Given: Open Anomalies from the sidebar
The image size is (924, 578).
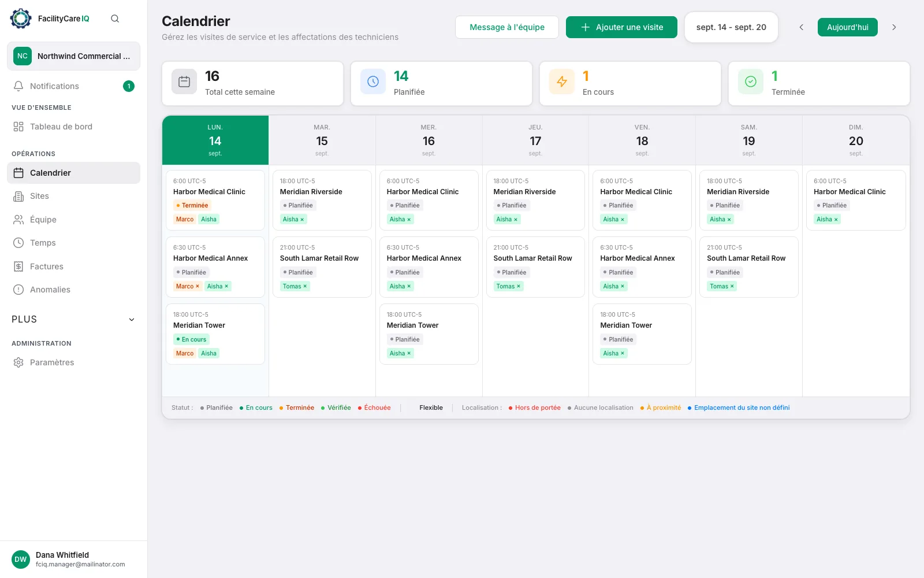Looking at the screenshot, I should [x=73, y=290].
